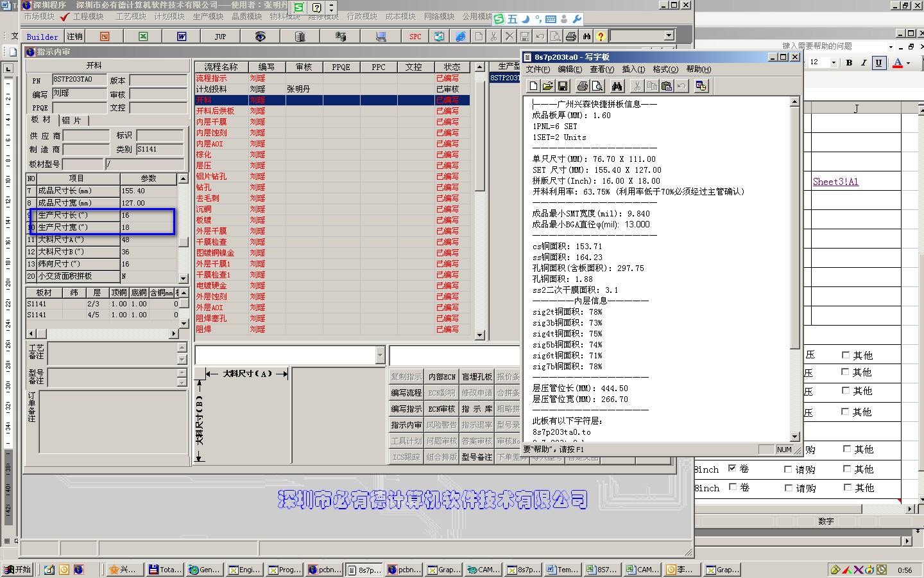Click the Sogou toolbar options arrow
Viewport: 924px width, 578px height.
pyautogui.click(x=331, y=8)
